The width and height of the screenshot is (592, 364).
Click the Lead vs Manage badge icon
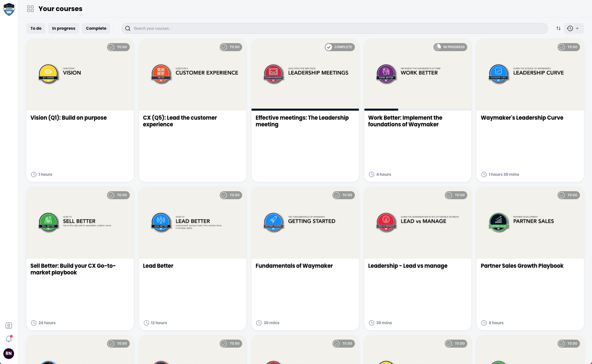pyautogui.click(x=386, y=223)
